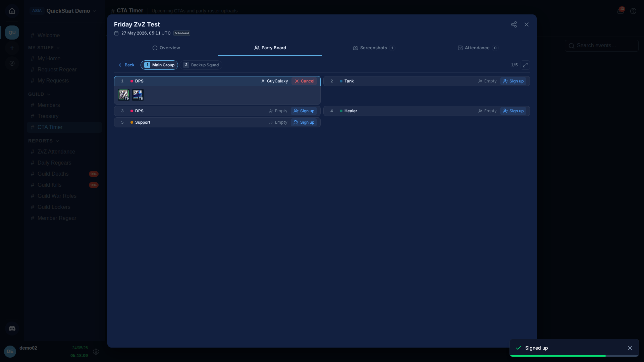The height and width of the screenshot is (362, 644).
Task: Open user settings gear icon
Action: 96,352
